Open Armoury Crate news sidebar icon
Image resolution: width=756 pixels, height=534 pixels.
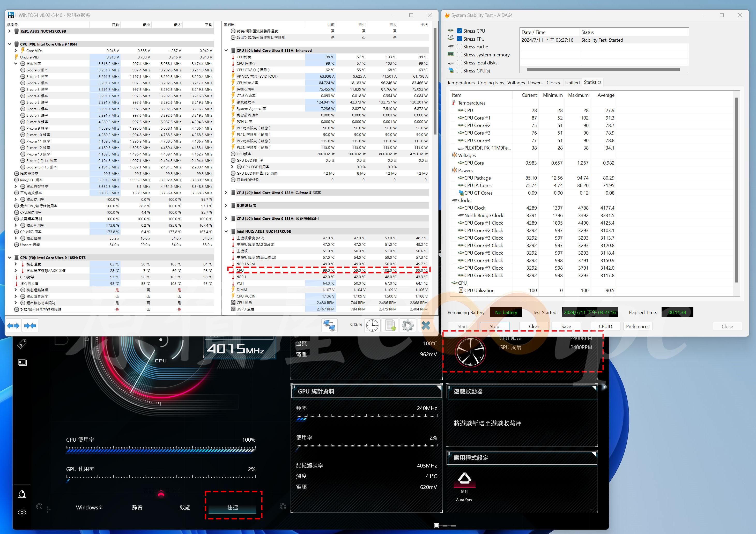(22, 362)
